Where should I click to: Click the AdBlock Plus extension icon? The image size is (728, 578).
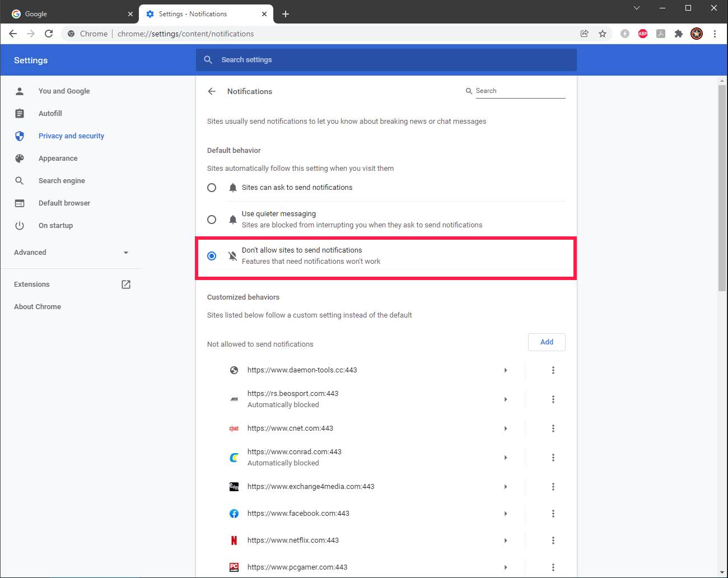pos(643,34)
